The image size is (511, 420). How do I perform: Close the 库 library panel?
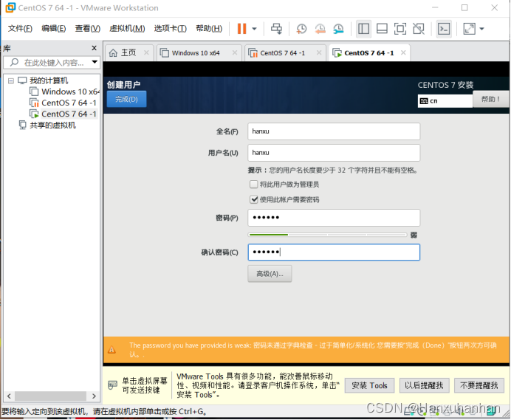pos(95,48)
